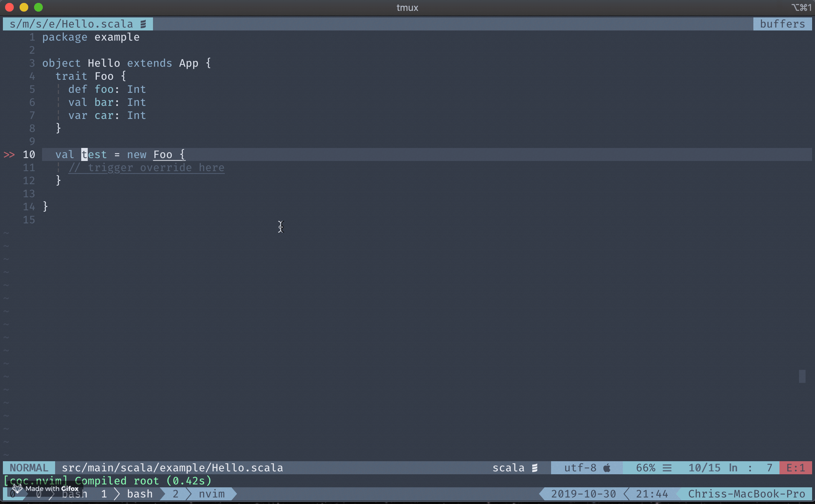The height and width of the screenshot is (504, 815).
Task: Click the 2019-10-30 date in the tmux bar
Action: click(583, 494)
